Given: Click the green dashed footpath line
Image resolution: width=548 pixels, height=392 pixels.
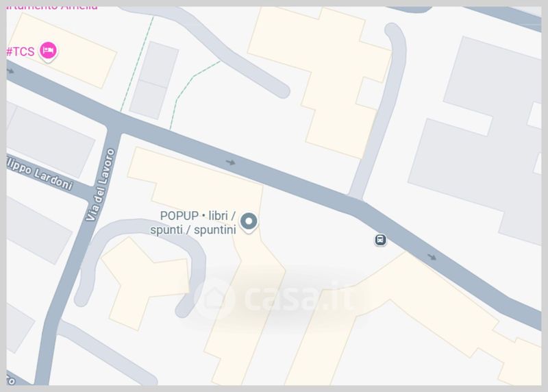Looking at the screenshot, I should (137, 64).
